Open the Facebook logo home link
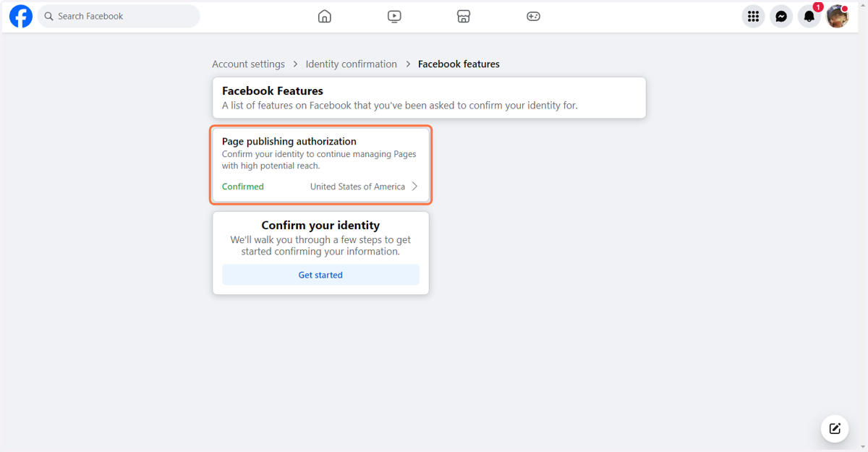 coord(21,16)
